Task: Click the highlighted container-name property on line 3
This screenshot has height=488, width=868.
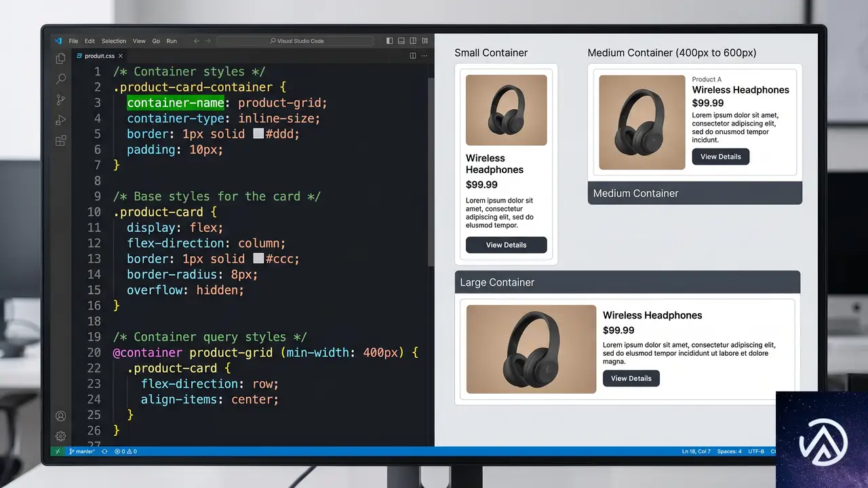Action: pos(176,102)
